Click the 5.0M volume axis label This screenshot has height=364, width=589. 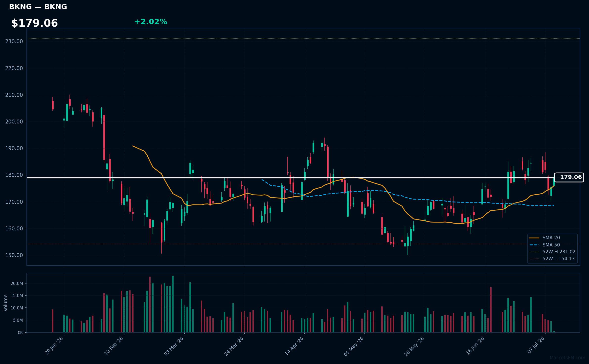[18, 320]
